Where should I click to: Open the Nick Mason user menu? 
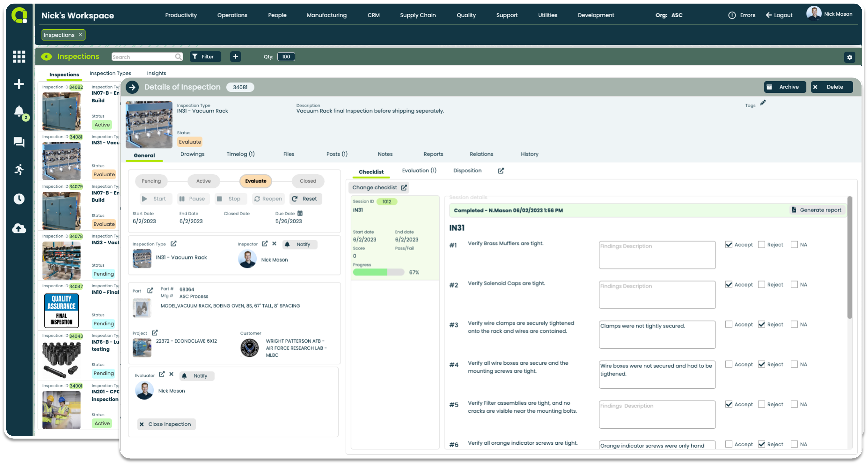(x=830, y=14)
